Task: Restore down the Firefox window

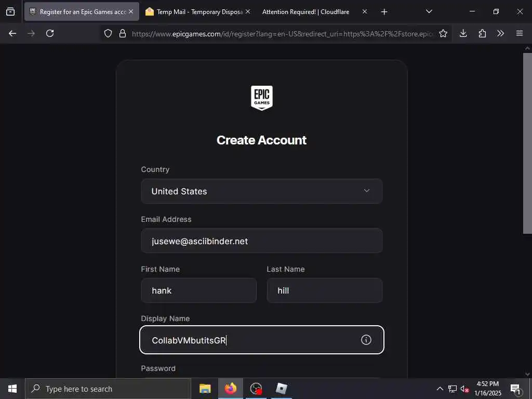Action: tap(496, 11)
